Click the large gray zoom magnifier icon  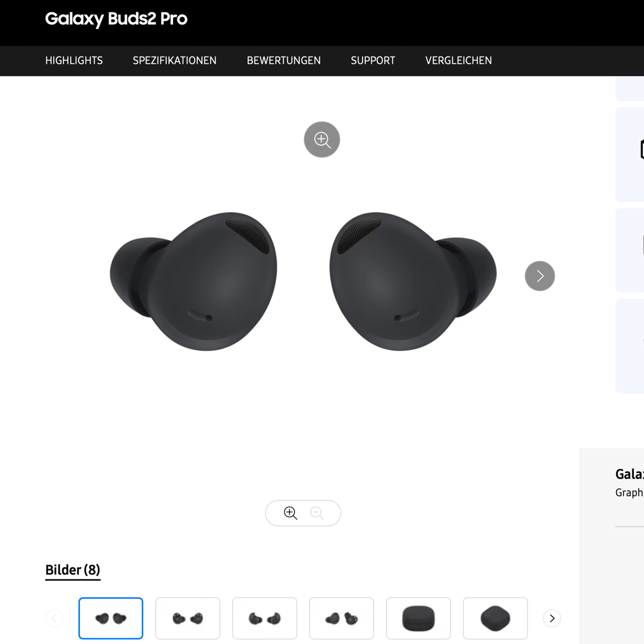click(x=322, y=139)
